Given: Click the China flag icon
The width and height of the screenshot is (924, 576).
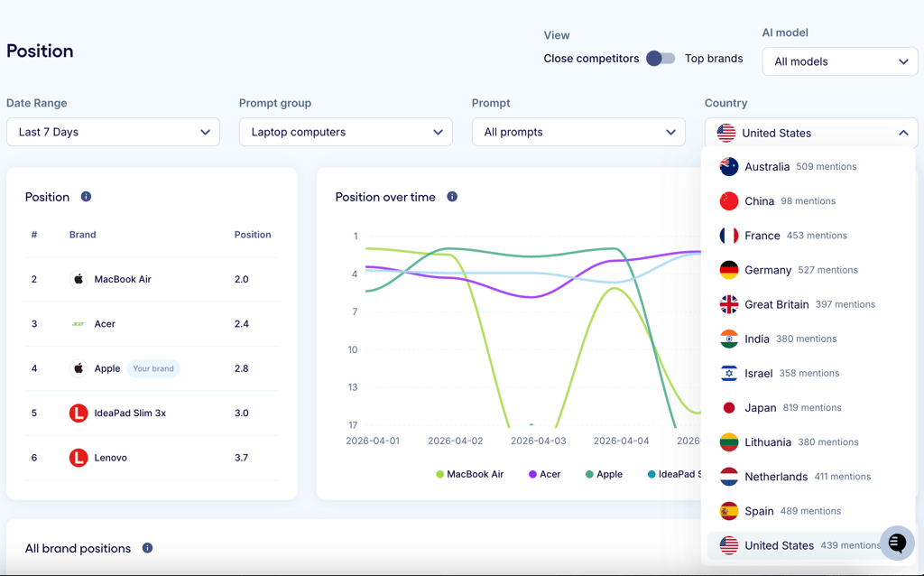Looking at the screenshot, I should (x=729, y=201).
